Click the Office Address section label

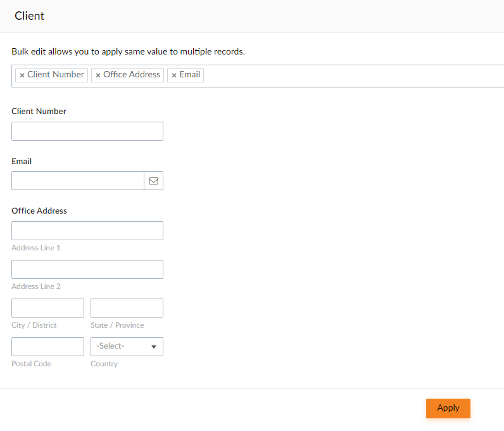click(x=39, y=211)
